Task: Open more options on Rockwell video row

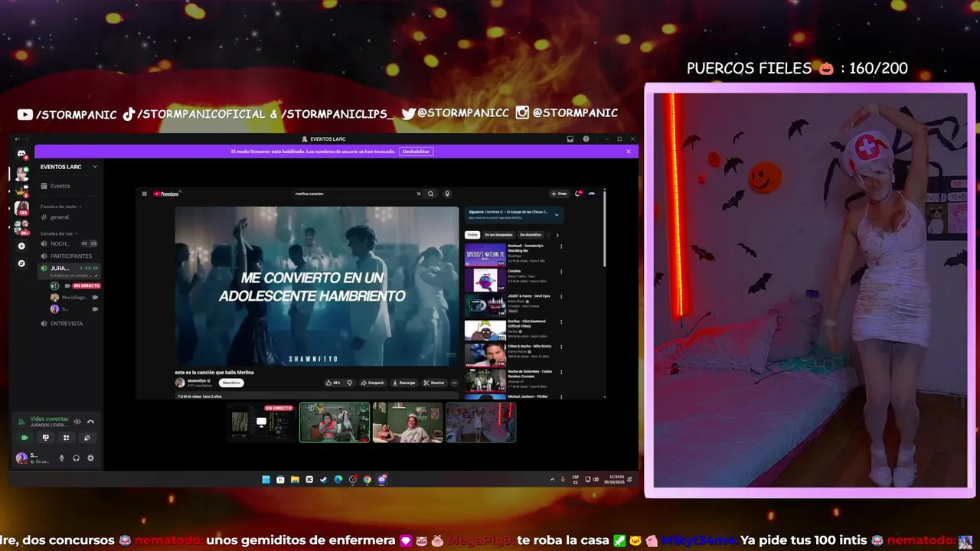Action: coord(561,246)
